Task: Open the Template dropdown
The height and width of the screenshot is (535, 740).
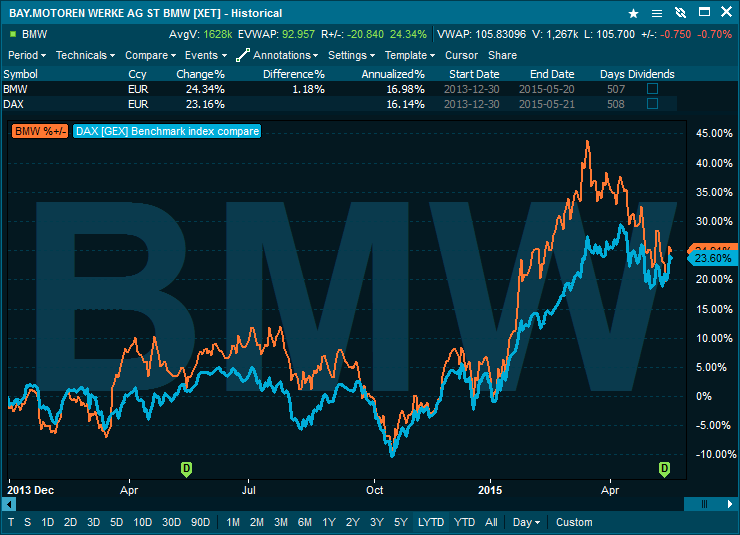Action: [410, 55]
